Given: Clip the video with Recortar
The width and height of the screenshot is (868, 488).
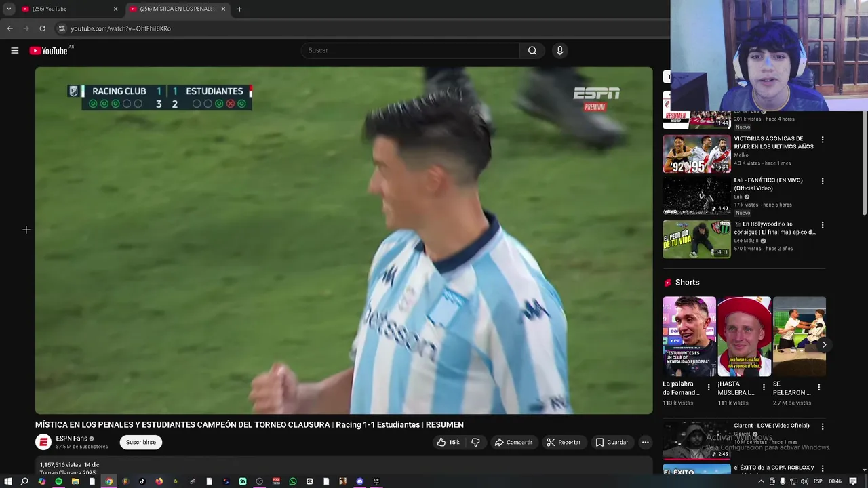Looking at the screenshot, I should click(564, 442).
